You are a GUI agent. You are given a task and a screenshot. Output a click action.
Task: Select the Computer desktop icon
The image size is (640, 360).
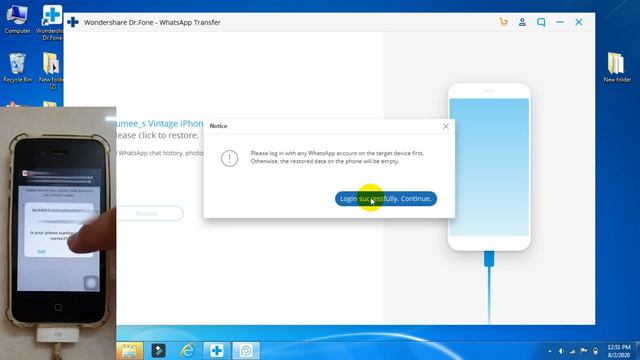(17, 19)
